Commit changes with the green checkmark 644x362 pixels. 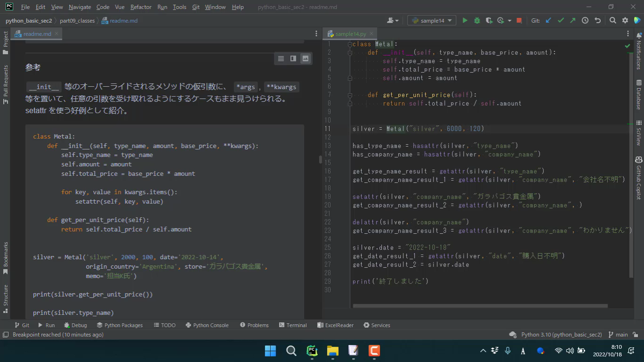point(561,20)
